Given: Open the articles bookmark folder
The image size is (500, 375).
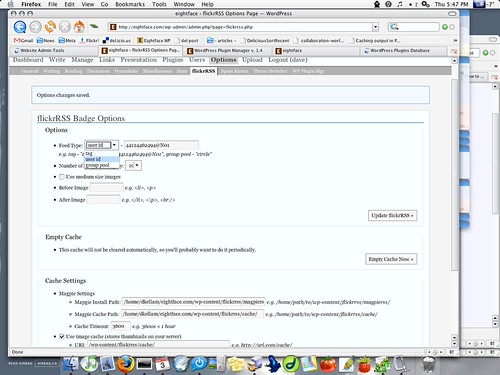Looking at the screenshot, I should pyautogui.click(x=221, y=40).
